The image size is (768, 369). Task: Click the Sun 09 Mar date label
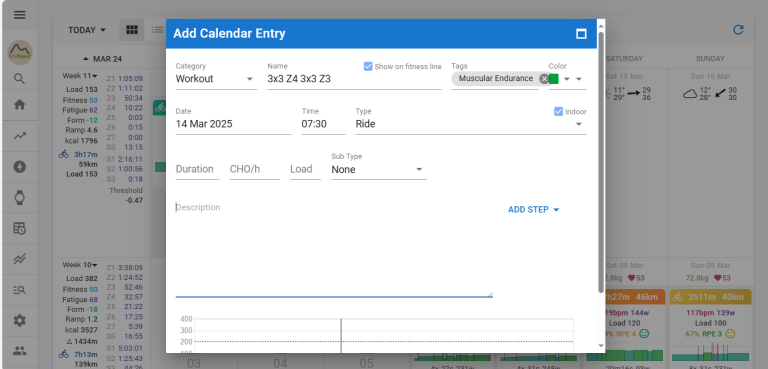coord(710,266)
